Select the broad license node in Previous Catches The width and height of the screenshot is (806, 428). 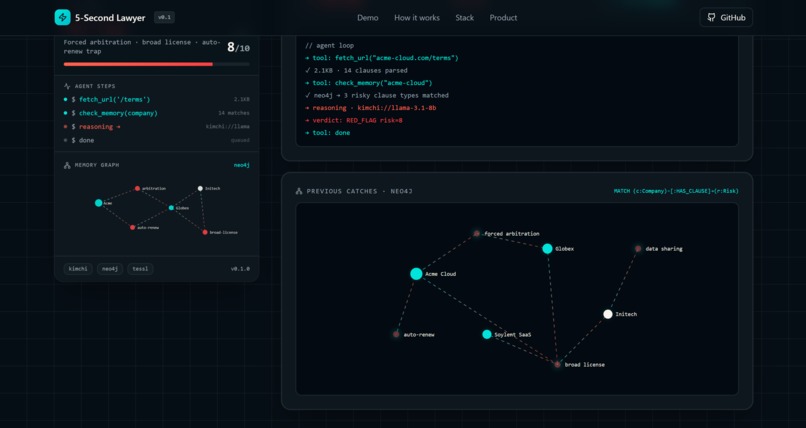[x=557, y=364]
